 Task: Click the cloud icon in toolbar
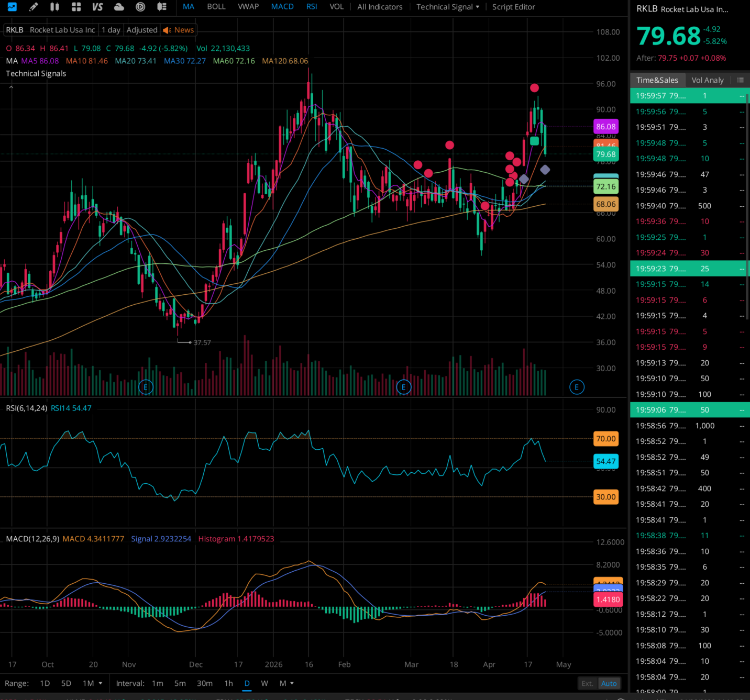[x=119, y=7]
